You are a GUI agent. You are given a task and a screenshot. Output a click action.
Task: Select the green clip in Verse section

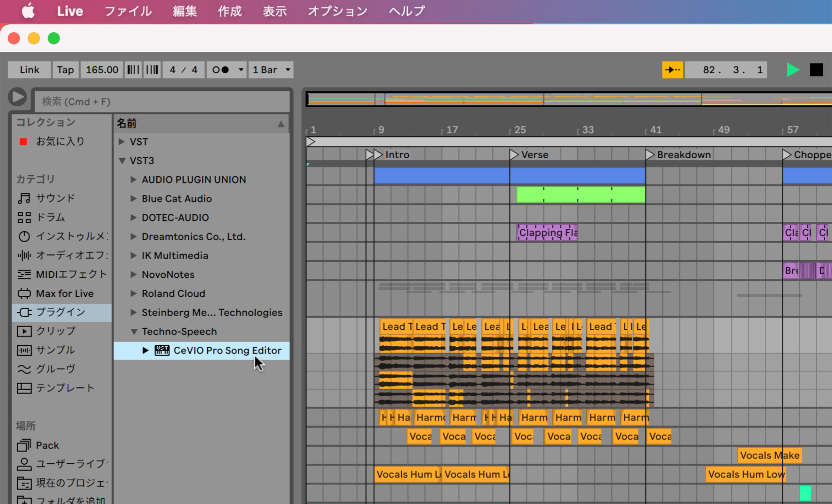tap(581, 194)
